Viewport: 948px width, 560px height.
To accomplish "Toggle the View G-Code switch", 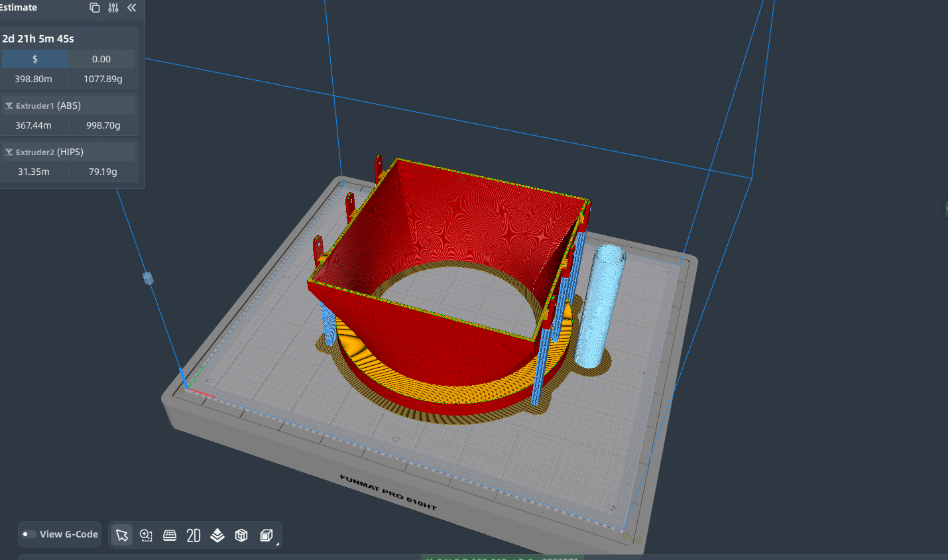I will (29, 534).
